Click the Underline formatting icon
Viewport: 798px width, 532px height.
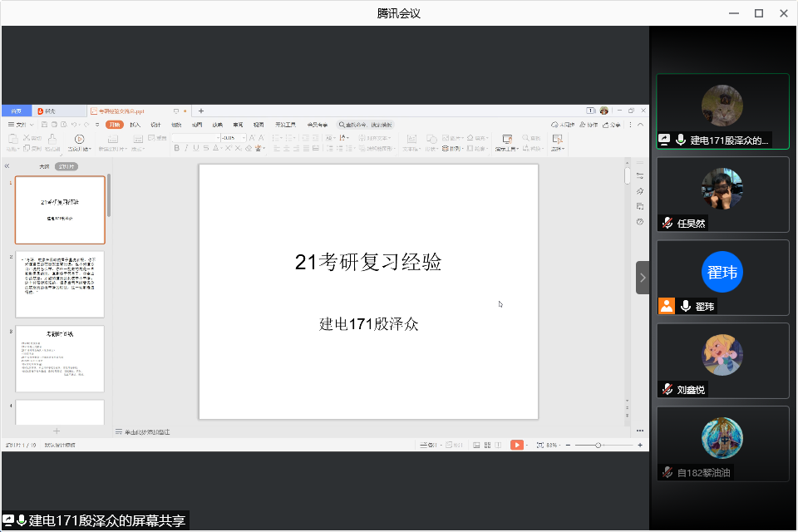coord(196,148)
